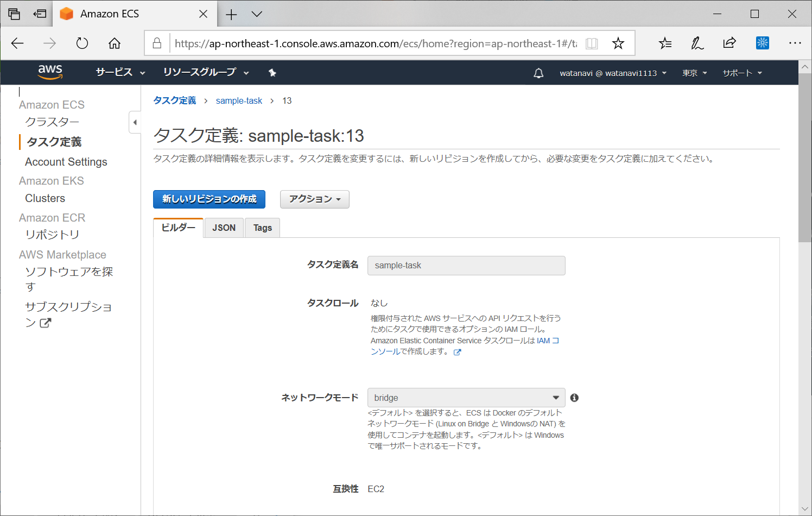
Task: Click the network mode info icon
Action: point(574,398)
